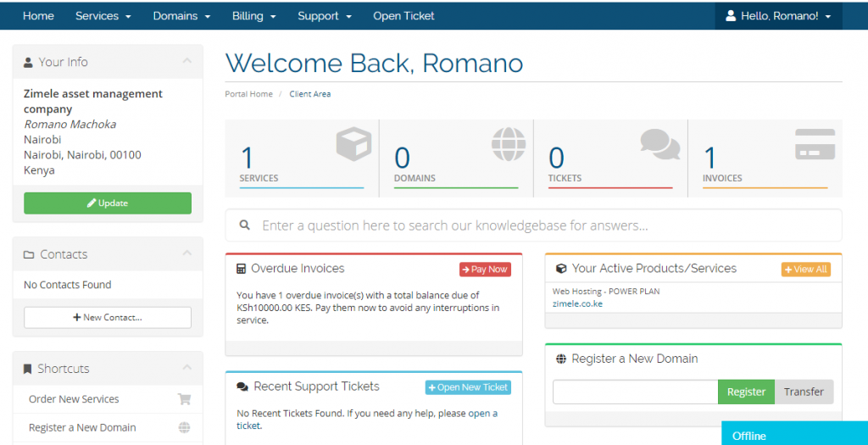Open the zimele.co.ke hosting link
The width and height of the screenshot is (868, 445).
click(x=577, y=303)
